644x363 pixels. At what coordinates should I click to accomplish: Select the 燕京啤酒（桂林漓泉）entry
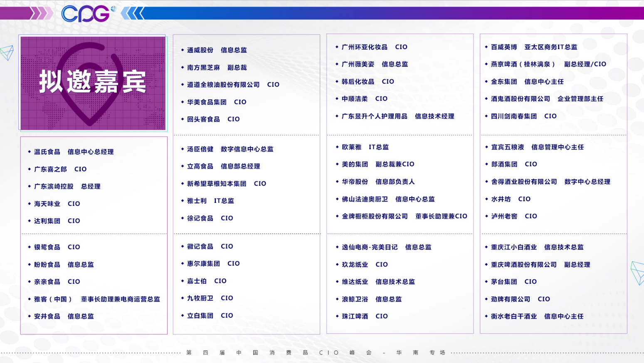549,64
